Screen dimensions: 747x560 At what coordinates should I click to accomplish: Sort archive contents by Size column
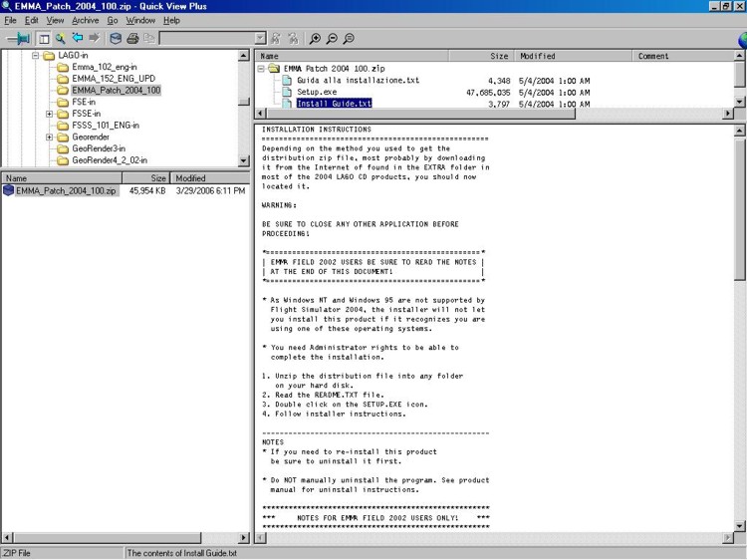click(x=481, y=56)
